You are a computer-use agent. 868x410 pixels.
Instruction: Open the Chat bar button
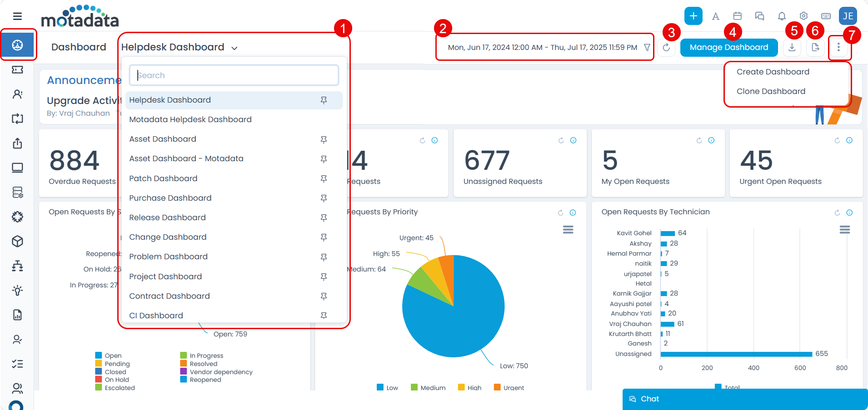[744, 399]
